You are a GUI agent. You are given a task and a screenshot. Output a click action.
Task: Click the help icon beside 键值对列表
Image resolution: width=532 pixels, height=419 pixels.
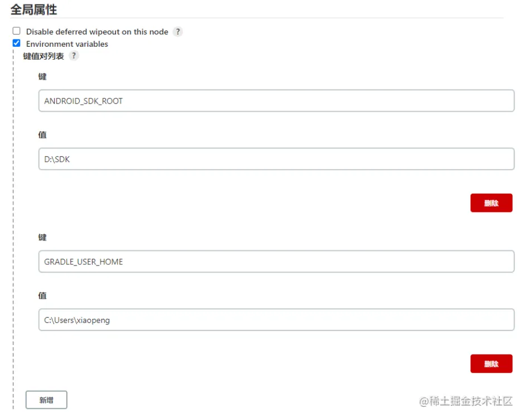point(74,56)
